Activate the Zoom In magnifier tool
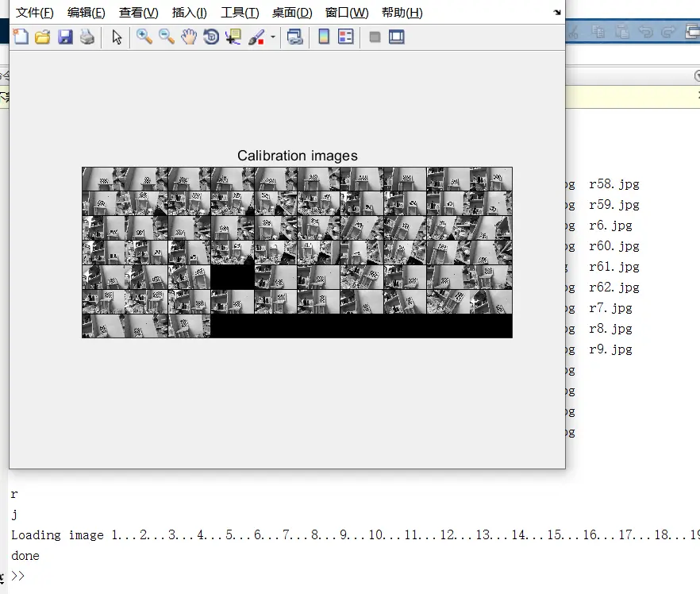 coord(144,37)
